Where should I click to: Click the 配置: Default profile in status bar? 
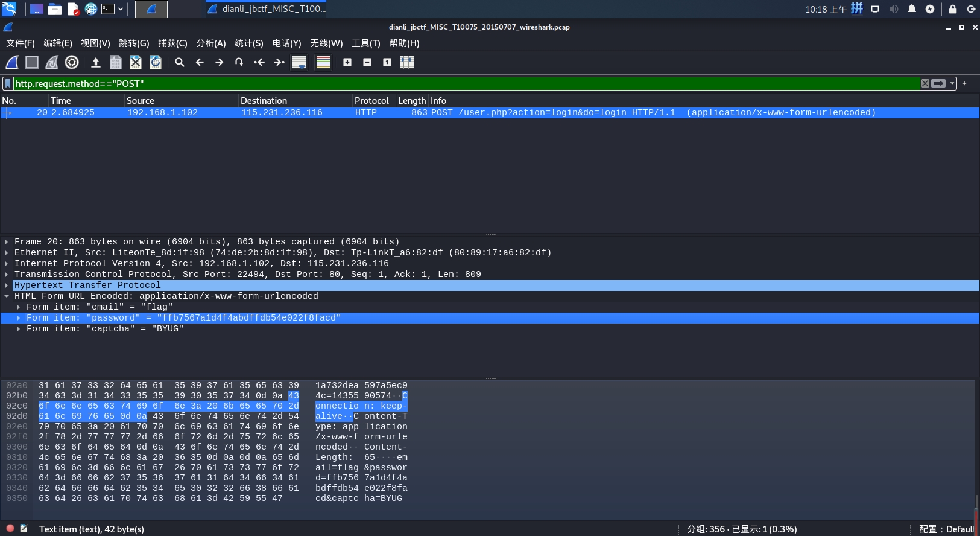click(x=946, y=529)
